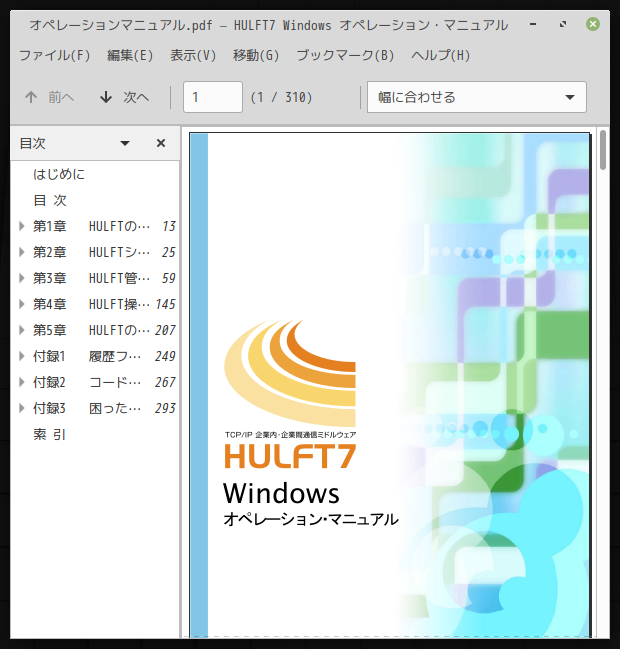Open the 幅に合わせる zoom dropdown
620x649 pixels.
[x=477, y=97]
